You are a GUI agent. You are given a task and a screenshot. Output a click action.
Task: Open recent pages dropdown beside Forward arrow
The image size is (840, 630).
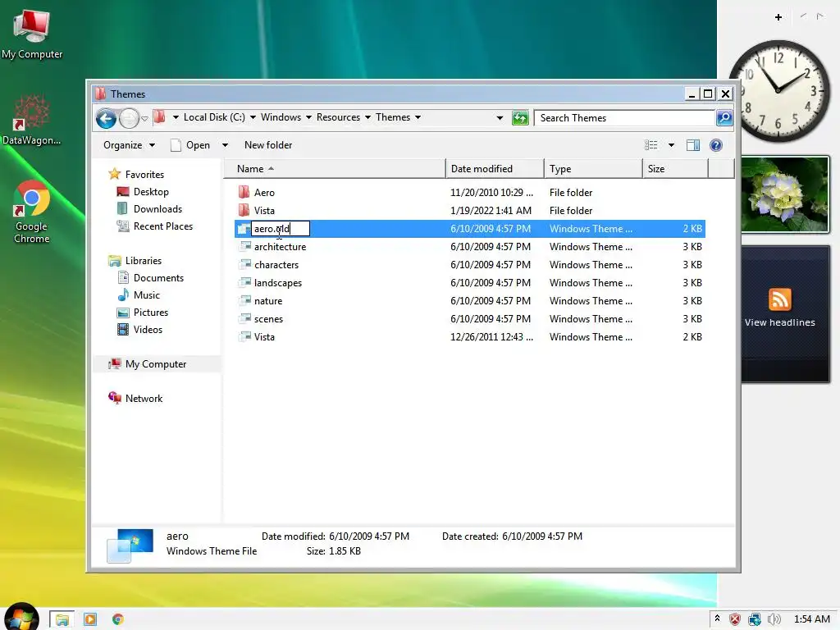click(144, 118)
